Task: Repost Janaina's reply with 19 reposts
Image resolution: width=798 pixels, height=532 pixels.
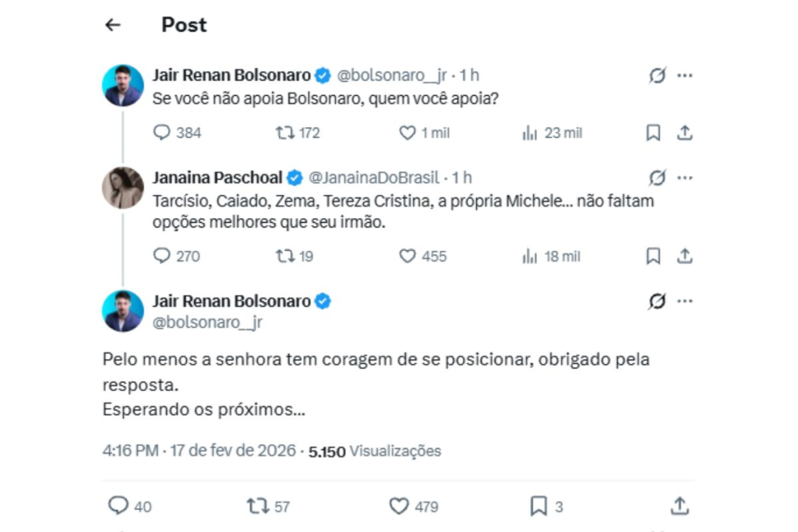Action: click(285, 256)
